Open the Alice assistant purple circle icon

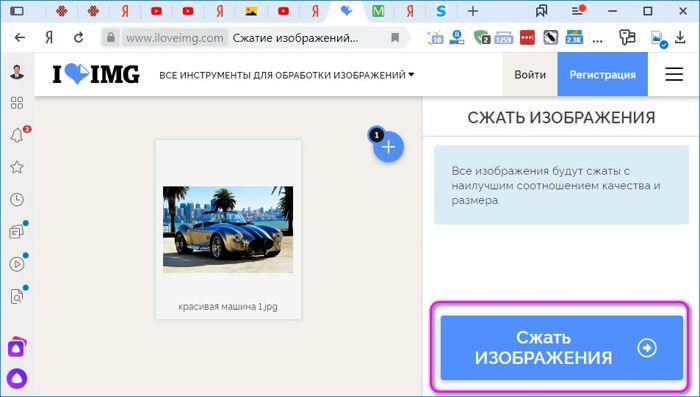(x=17, y=379)
